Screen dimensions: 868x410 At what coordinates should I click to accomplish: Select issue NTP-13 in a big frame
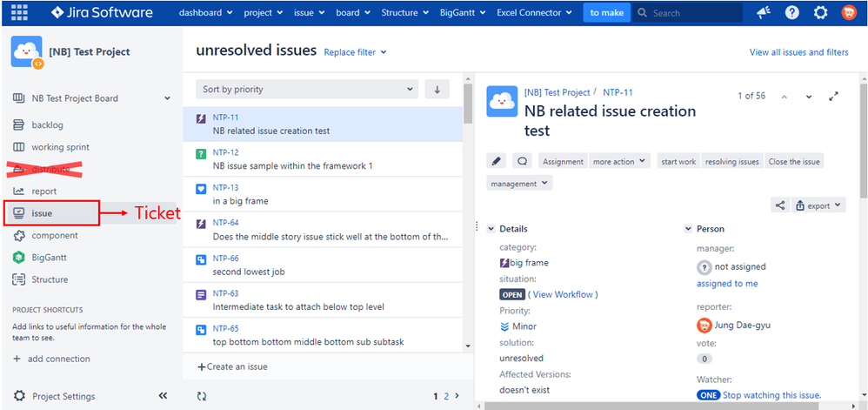coord(323,194)
